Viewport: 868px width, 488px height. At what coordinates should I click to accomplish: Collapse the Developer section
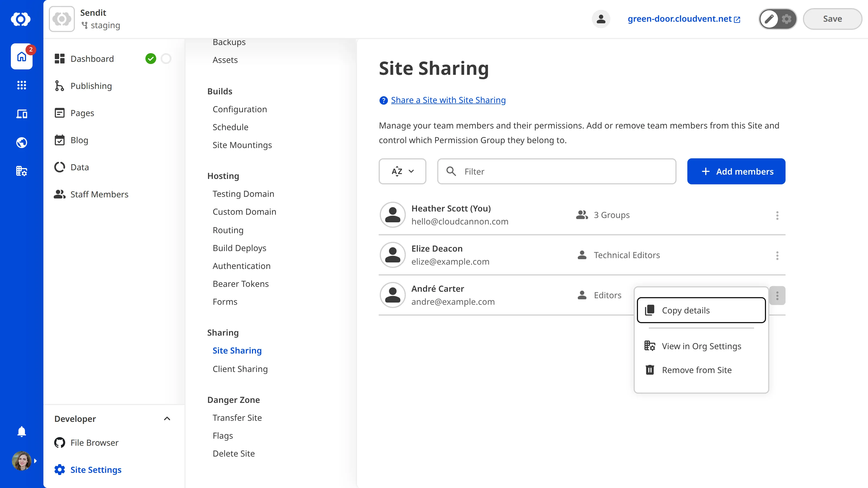pyautogui.click(x=167, y=419)
